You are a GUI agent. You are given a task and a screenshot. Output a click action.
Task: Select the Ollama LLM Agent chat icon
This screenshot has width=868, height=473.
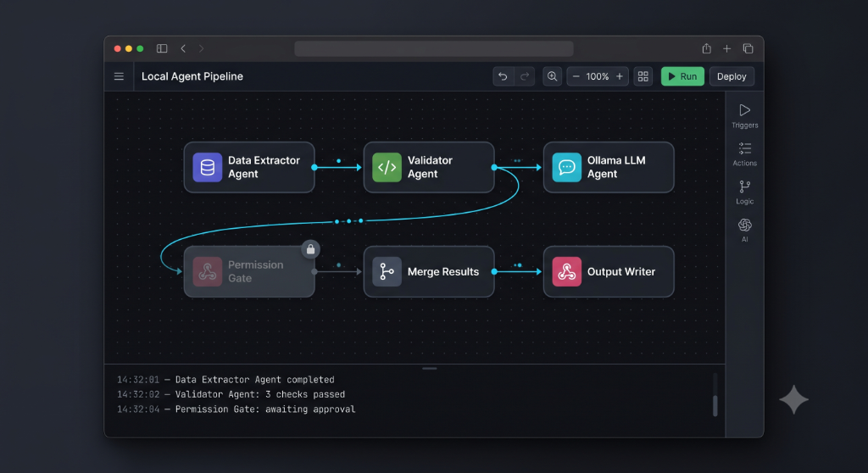566,167
